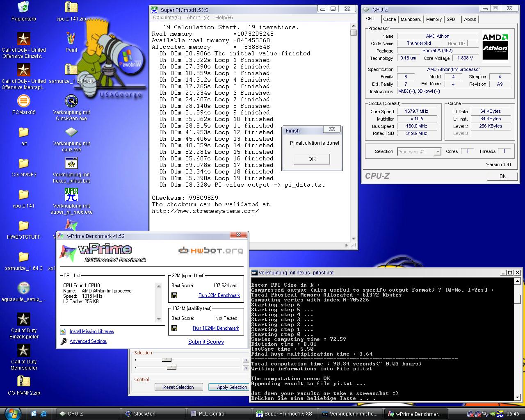The image size is (525, 420).
Task: Open the Calculate(C) menu in Super PI
Action: (167, 18)
